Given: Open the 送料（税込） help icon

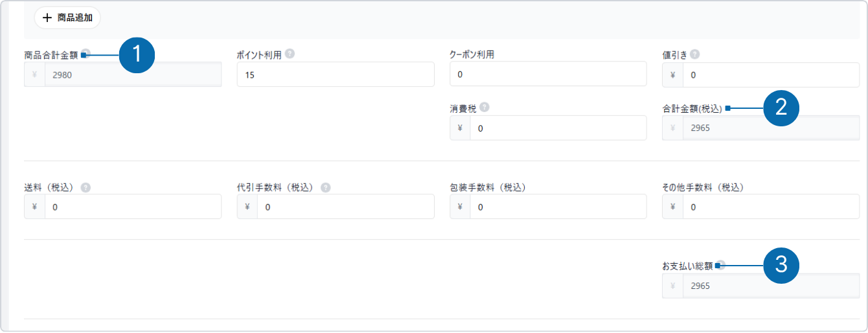Looking at the screenshot, I should click(86, 187).
